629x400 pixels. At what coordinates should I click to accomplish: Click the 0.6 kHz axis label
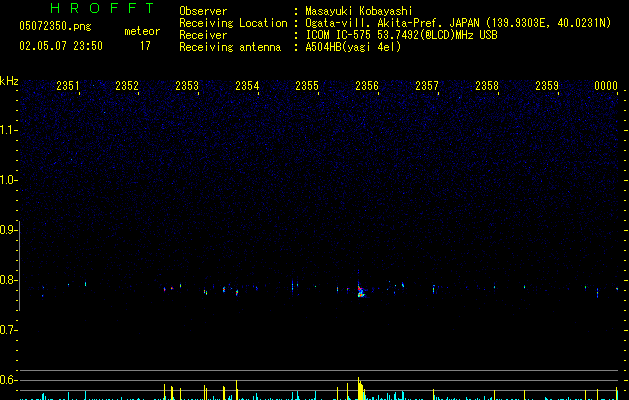7,380
